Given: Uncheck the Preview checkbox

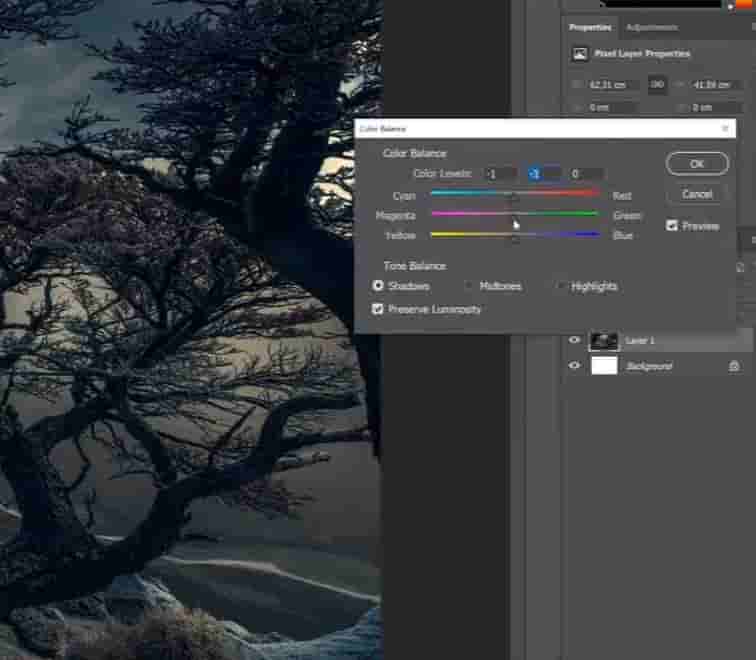Looking at the screenshot, I should click(672, 226).
